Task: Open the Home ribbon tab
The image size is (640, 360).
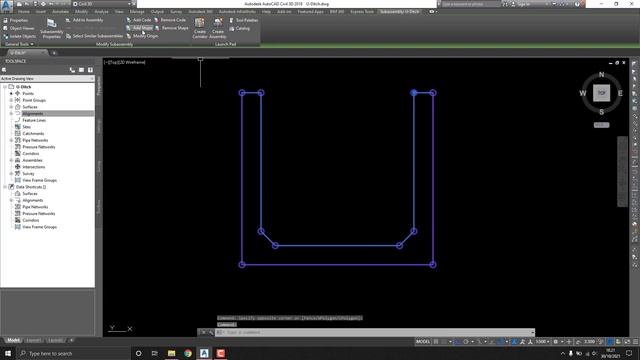Action: coord(24,12)
